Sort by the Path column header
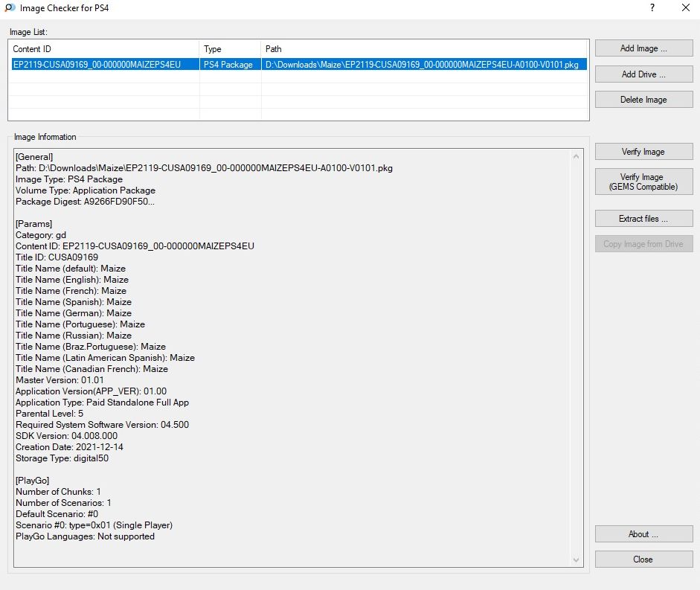Image resolution: width=700 pixels, height=590 pixels. 424,49
